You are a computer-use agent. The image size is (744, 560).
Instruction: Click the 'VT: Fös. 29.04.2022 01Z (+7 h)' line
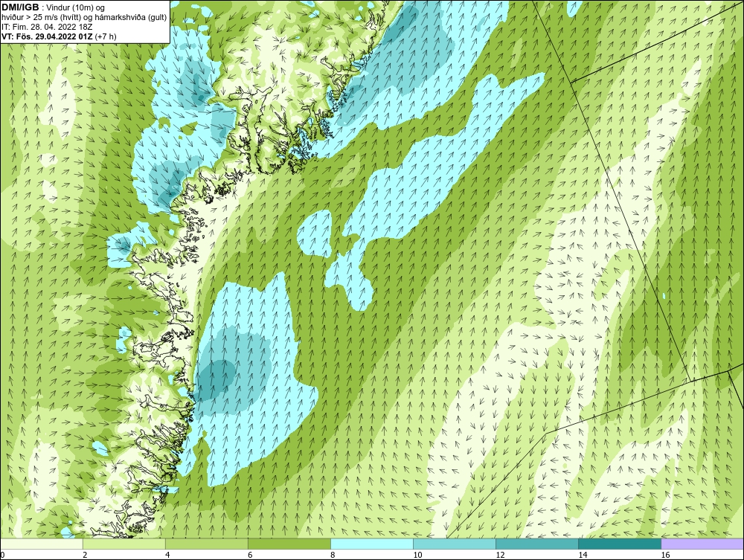pos(59,36)
